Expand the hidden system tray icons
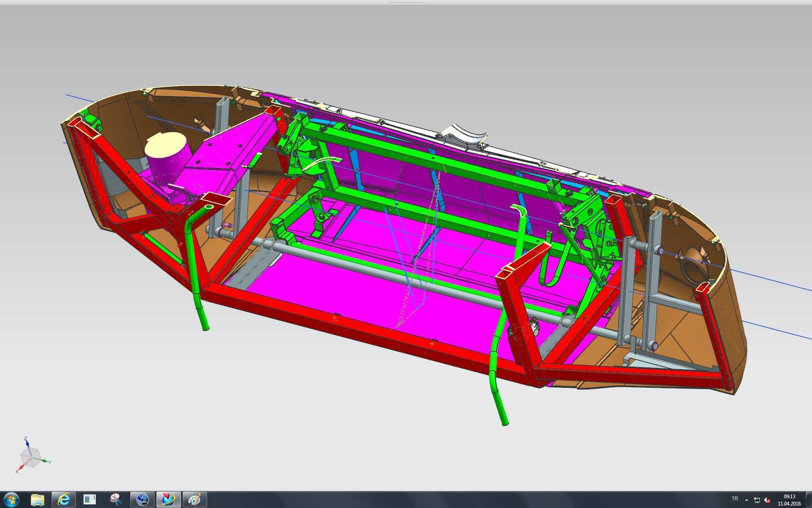This screenshot has width=812, height=508. (x=746, y=500)
